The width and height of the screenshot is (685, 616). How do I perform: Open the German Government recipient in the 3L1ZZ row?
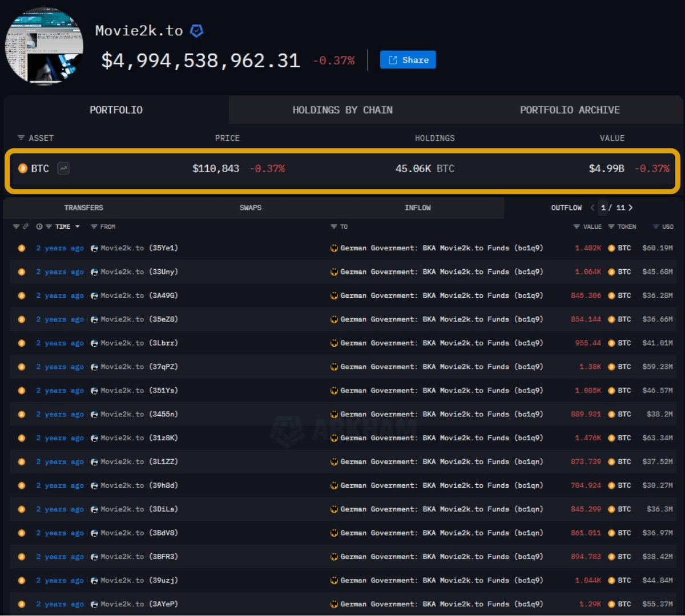[442, 462]
